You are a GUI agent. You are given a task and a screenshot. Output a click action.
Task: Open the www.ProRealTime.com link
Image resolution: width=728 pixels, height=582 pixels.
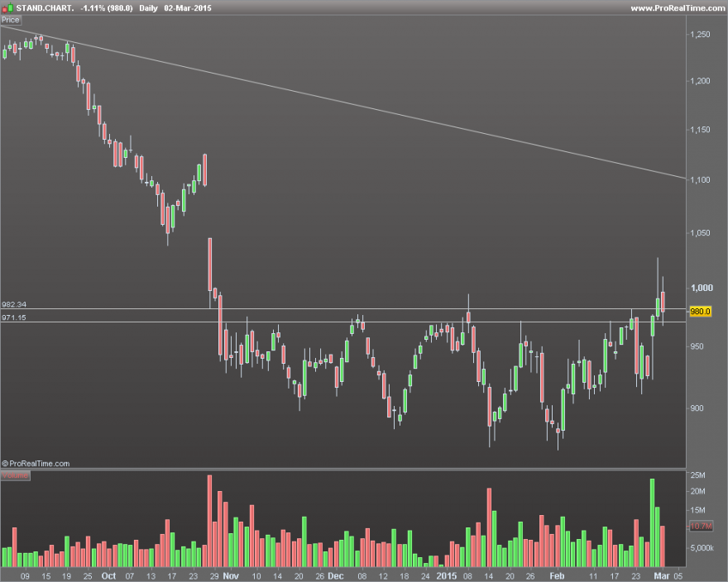pos(678,8)
